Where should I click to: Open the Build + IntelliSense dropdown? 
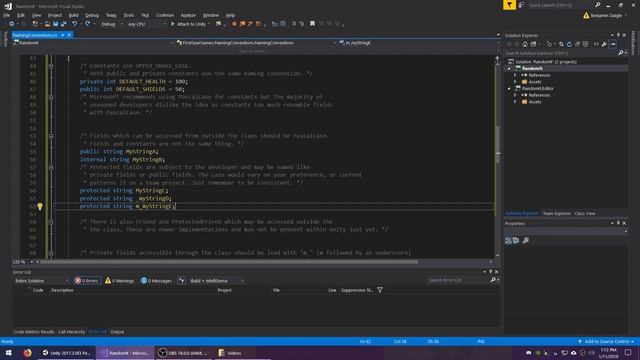[217, 281]
